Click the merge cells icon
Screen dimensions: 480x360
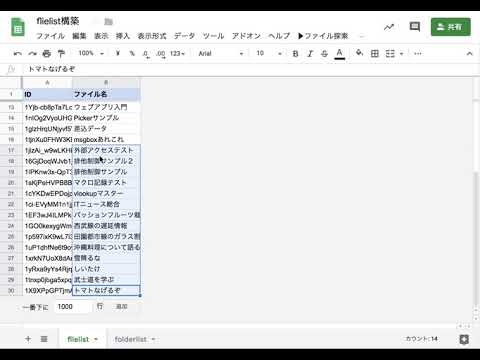point(390,54)
